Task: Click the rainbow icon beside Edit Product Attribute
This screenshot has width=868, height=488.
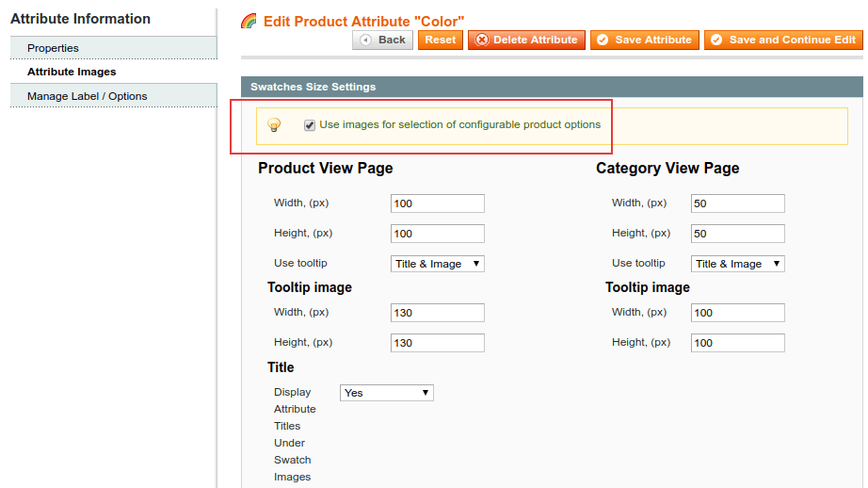Action: (x=249, y=21)
